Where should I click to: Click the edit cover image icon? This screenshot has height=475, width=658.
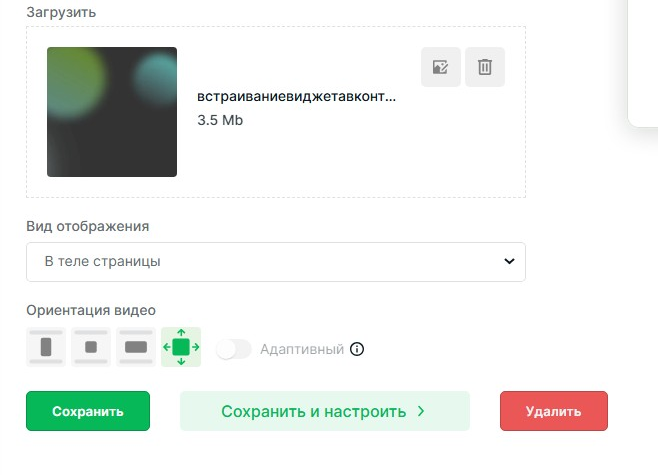coord(441,67)
